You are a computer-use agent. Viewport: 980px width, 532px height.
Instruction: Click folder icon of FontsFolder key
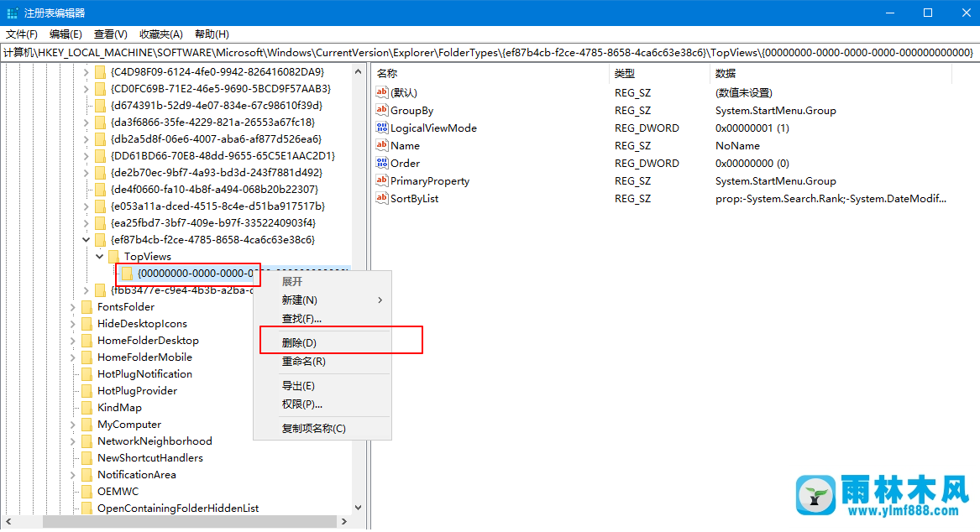pyautogui.click(x=86, y=307)
